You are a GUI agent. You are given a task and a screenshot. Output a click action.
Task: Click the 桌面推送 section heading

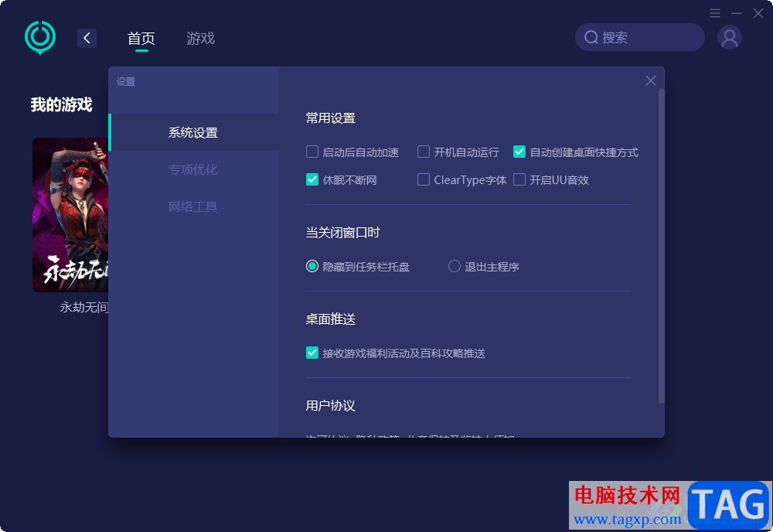[x=331, y=319]
